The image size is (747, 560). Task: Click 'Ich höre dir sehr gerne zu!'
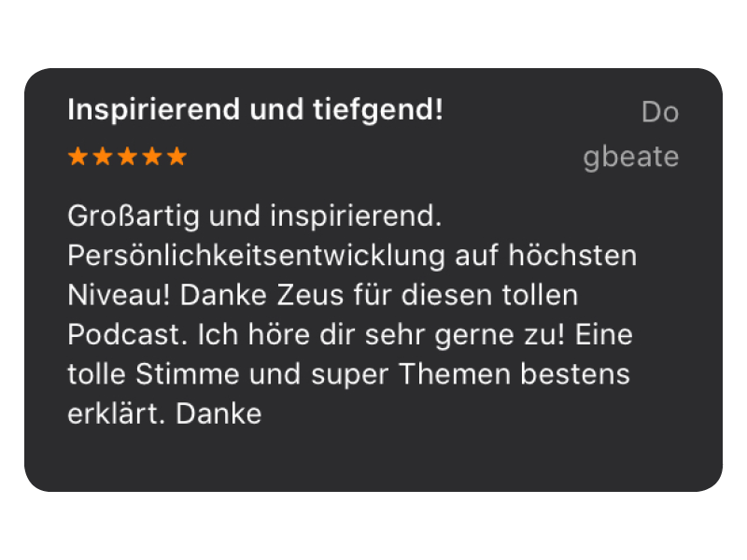[381, 335]
